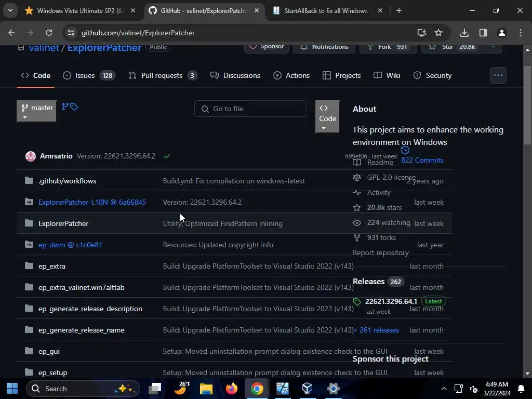Open the Code repository tab
The height and width of the screenshot is (399, 532).
[36, 76]
